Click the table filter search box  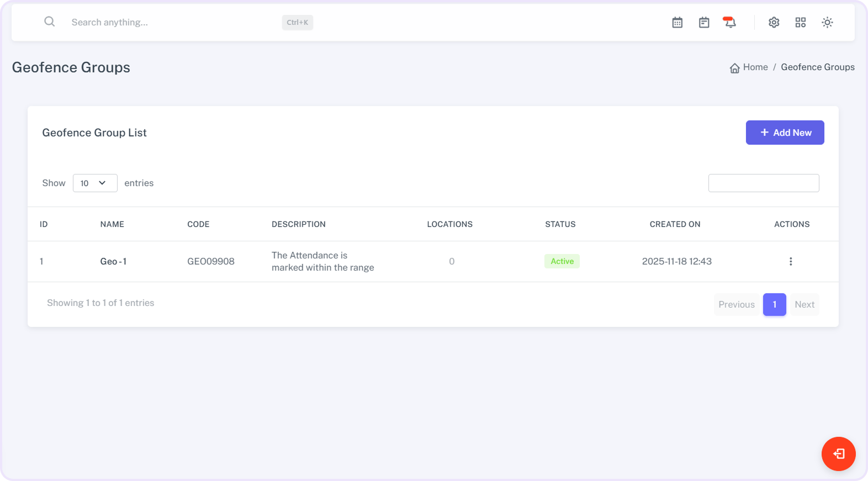pos(763,183)
